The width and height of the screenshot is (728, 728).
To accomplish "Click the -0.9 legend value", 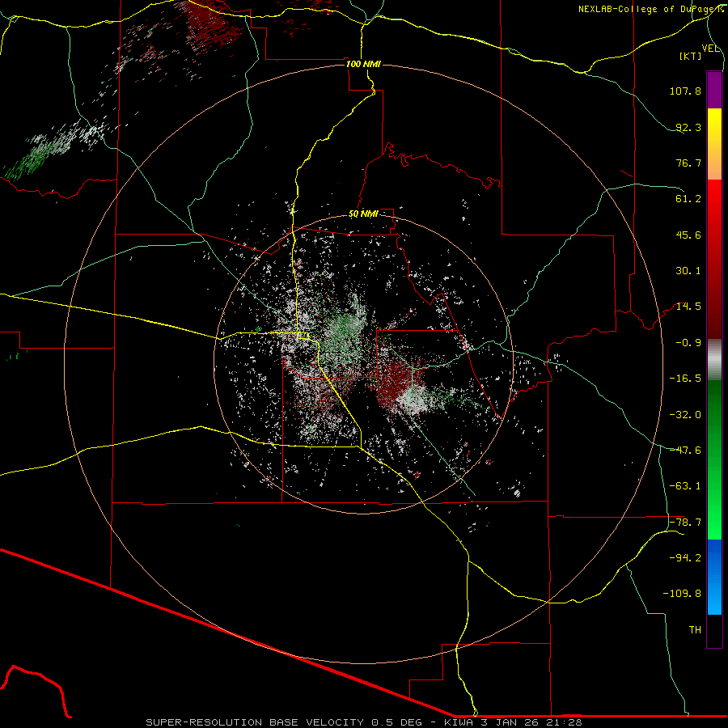I will (x=688, y=343).
